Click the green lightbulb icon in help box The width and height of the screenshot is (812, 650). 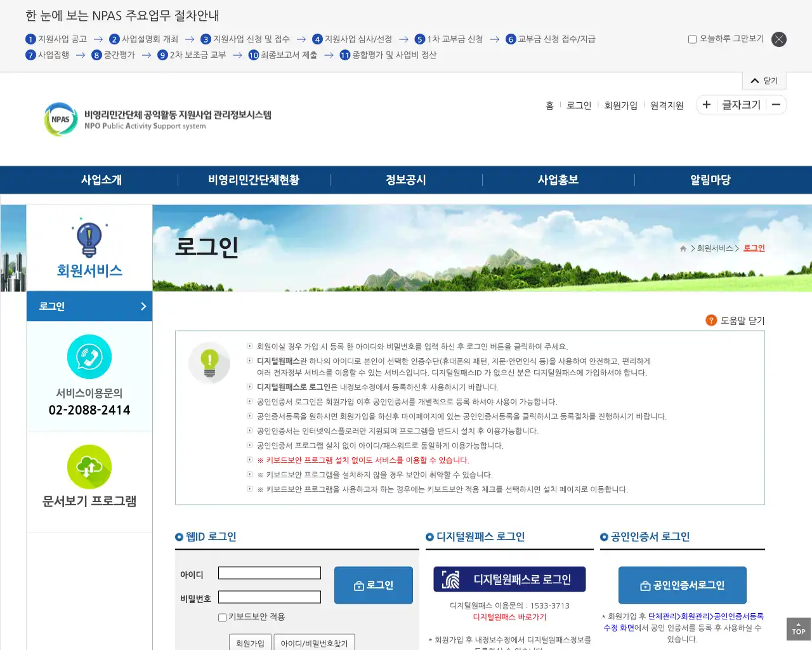pos(209,363)
